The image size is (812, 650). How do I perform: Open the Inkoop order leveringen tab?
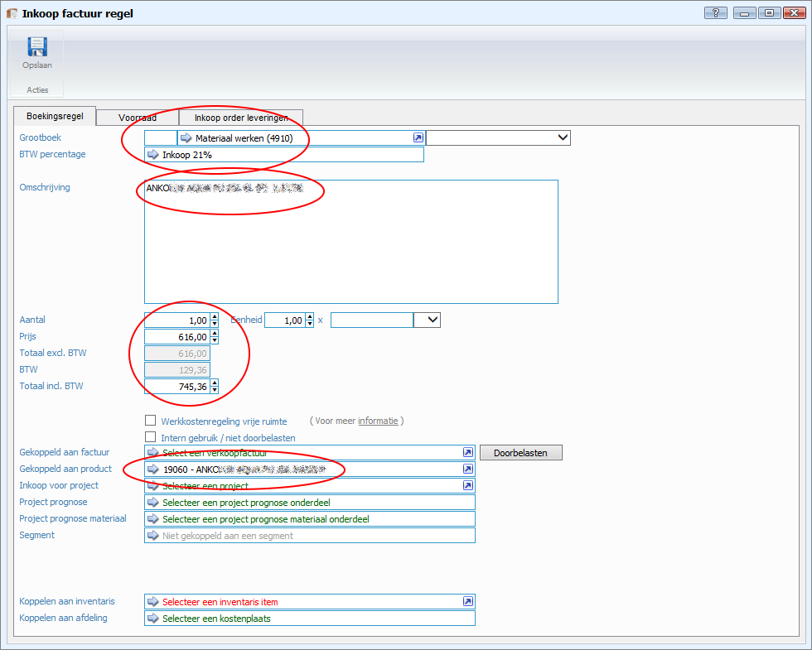pyautogui.click(x=240, y=118)
